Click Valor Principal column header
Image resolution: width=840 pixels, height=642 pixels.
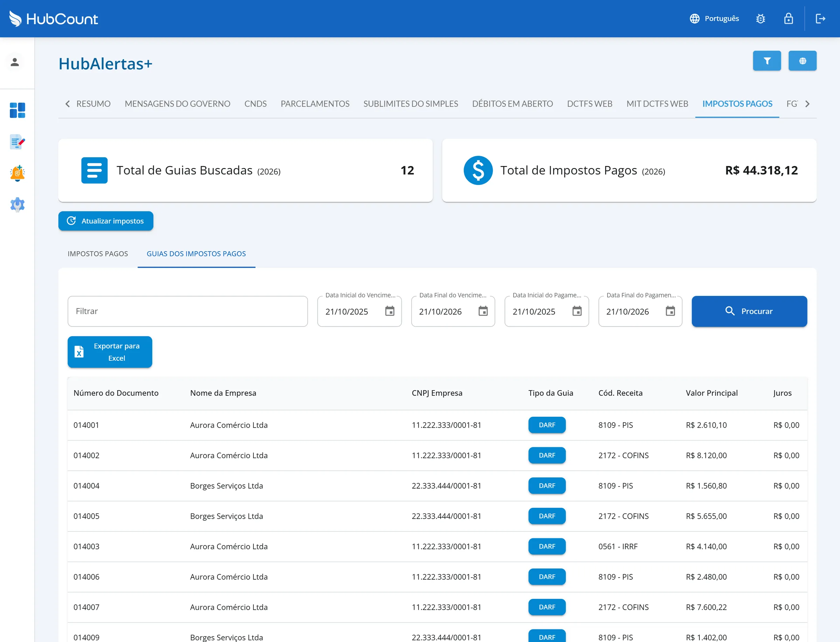click(712, 393)
